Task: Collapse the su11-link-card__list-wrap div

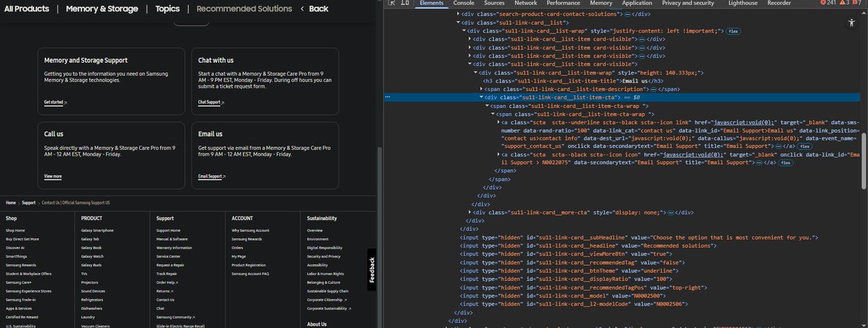Action: coord(464,31)
